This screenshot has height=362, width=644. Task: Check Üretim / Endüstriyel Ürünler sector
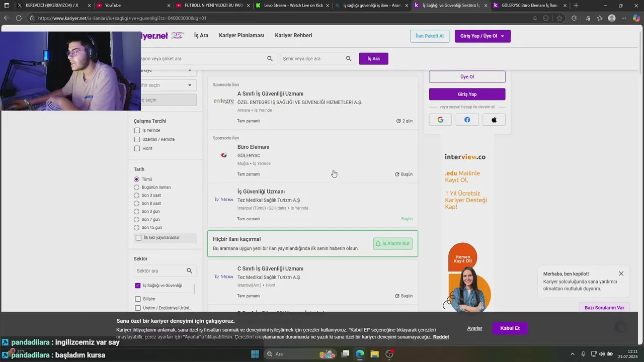[x=138, y=308]
